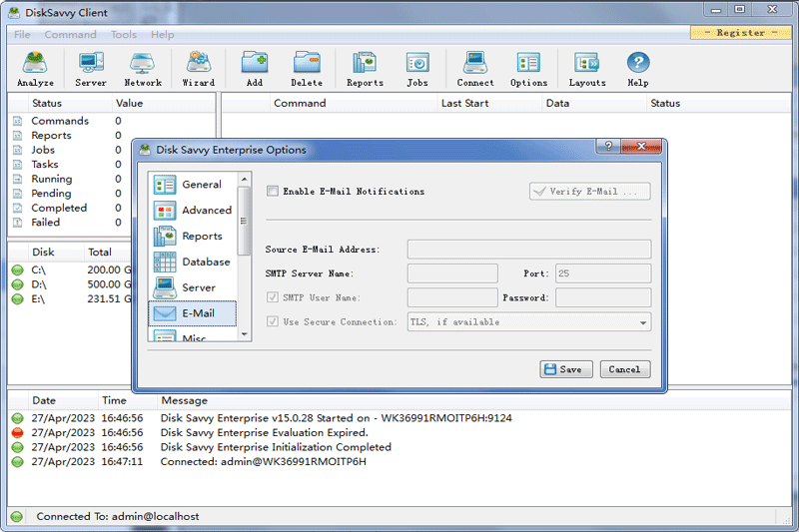Click the SMTP user name text field
The image size is (799, 532).
(x=452, y=297)
